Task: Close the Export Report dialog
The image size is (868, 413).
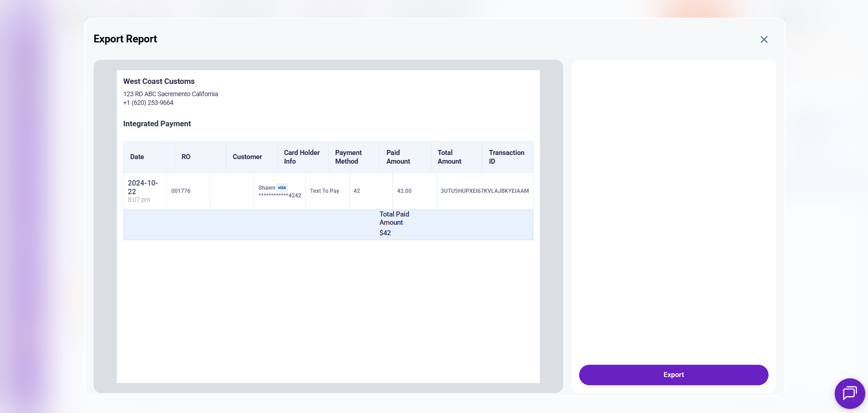Action: (x=764, y=40)
